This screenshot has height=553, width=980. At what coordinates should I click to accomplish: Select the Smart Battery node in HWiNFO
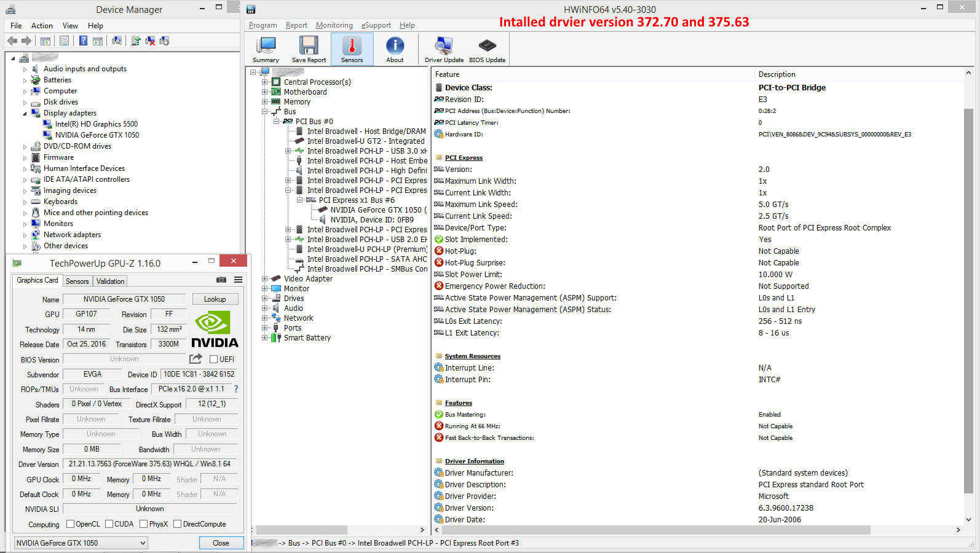click(307, 337)
